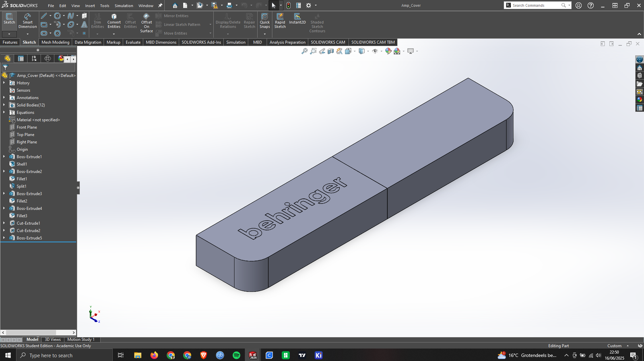Click the Zoom to Fit icon
Viewport: 644px width, 361px height.
pos(304,51)
